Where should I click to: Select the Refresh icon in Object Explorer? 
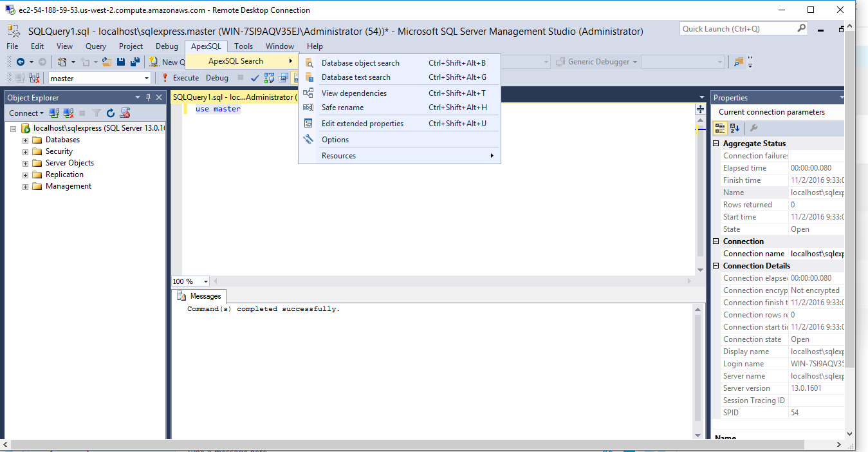[111, 112]
